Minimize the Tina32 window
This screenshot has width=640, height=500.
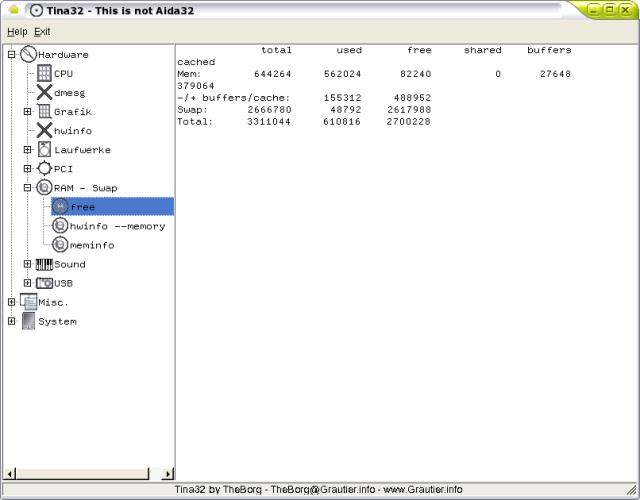pos(594,10)
